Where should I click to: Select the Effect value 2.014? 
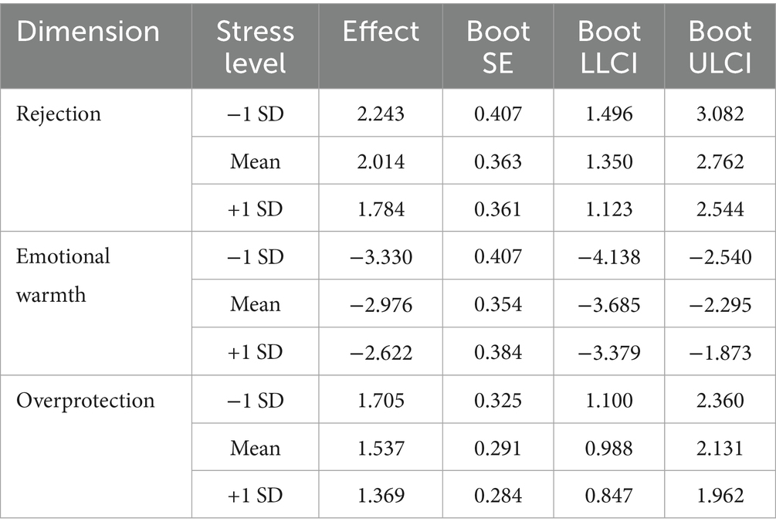[381, 162]
